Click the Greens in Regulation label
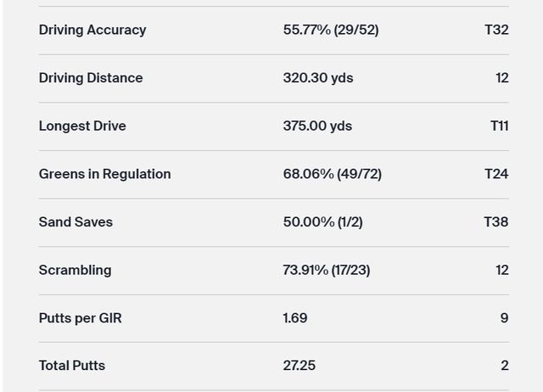This screenshot has width=543, height=392. tap(104, 174)
